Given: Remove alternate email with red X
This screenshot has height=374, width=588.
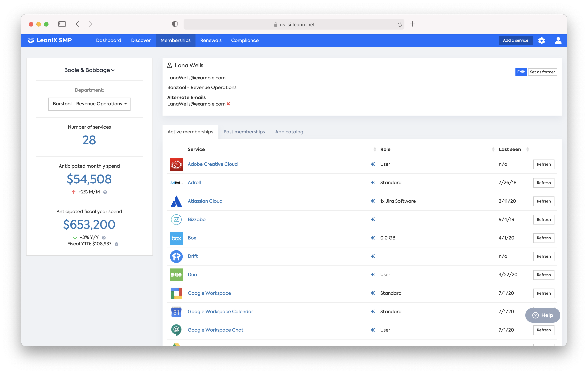Looking at the screenshot, I should coord(228,104).
